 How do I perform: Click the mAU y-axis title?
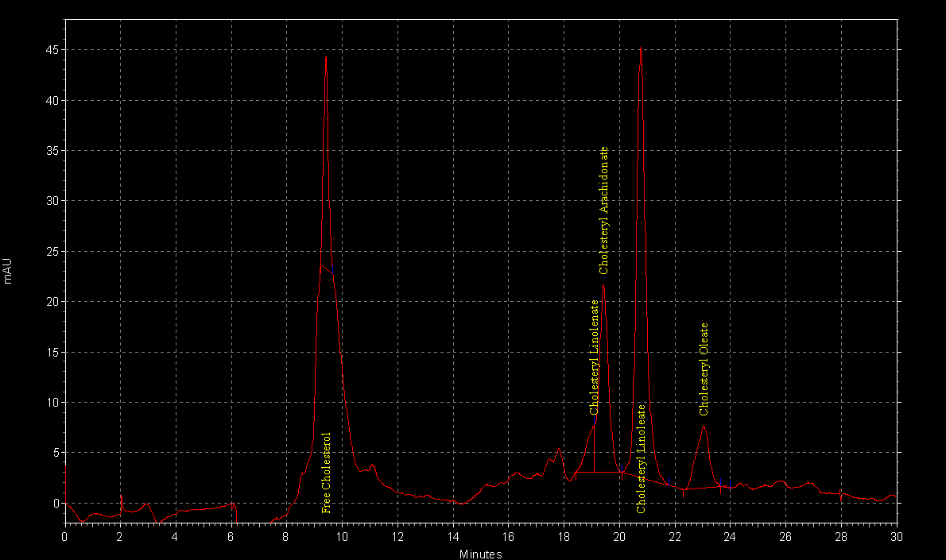point(8,271)
